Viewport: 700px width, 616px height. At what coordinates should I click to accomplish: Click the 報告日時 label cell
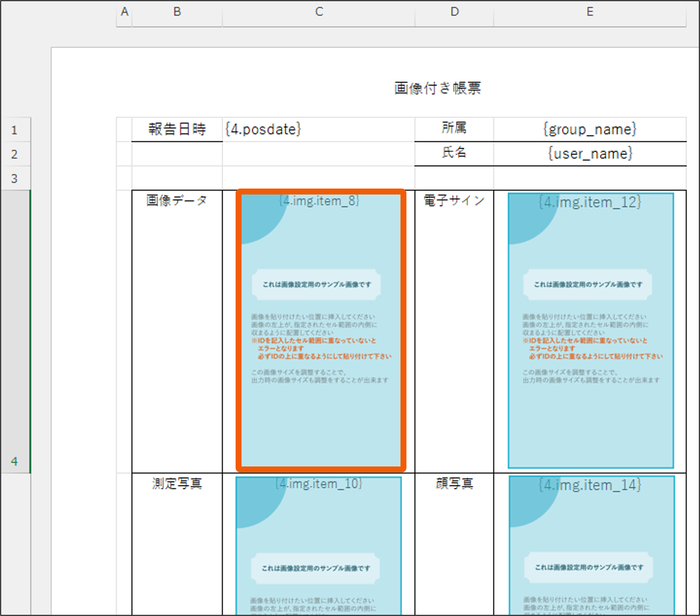pyautogui.click(x=177, y=130)
